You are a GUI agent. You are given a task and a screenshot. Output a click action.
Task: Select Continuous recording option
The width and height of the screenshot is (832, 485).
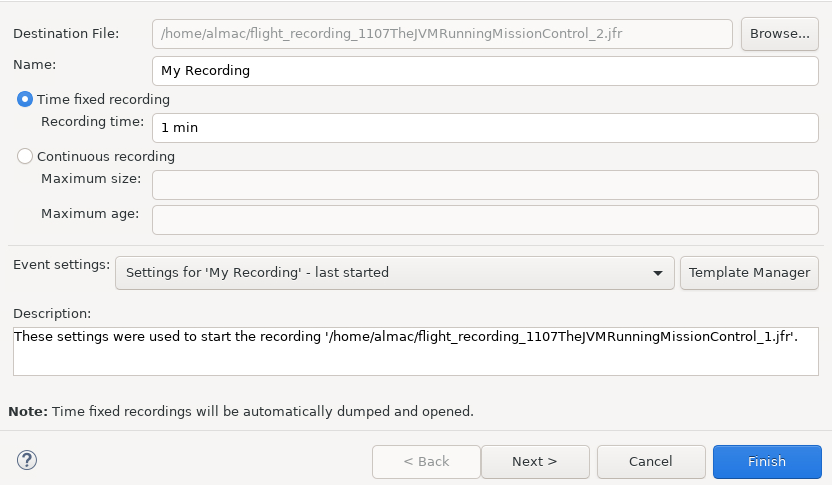click(25, 156)
